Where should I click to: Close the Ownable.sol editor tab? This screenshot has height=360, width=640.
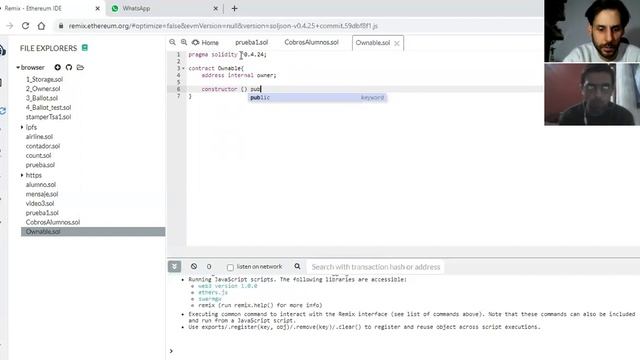click(x=397, y=43)
